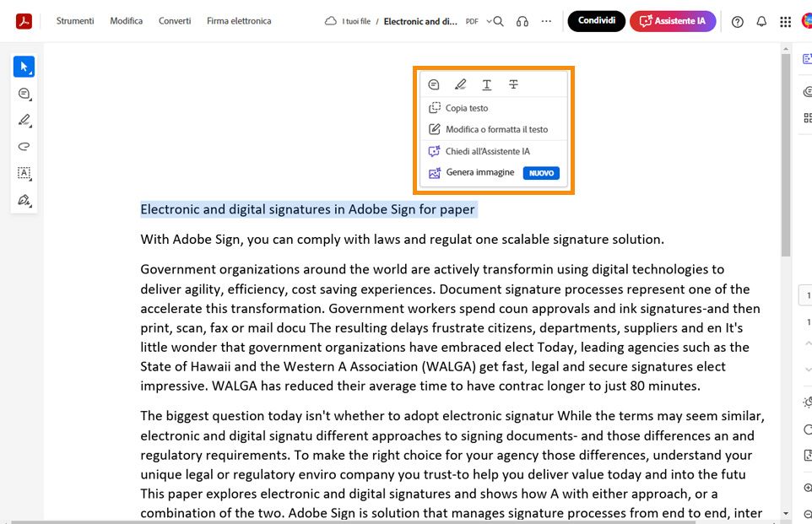Strikethrough selected text from the floating toolbar
The width and height of the screenshot is (812, 524).
pos(512,84)
